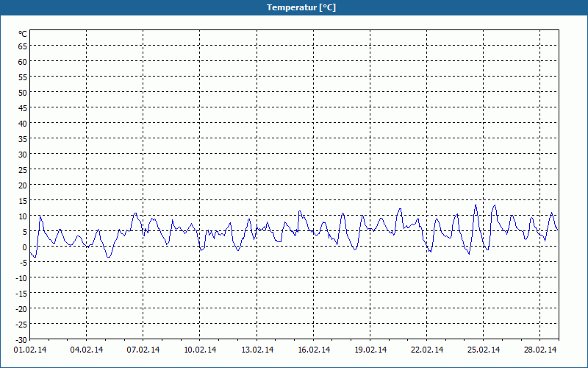The image size is (588, 368).
Task: Click the 0 y-axis label
Action: click(25, 247)
